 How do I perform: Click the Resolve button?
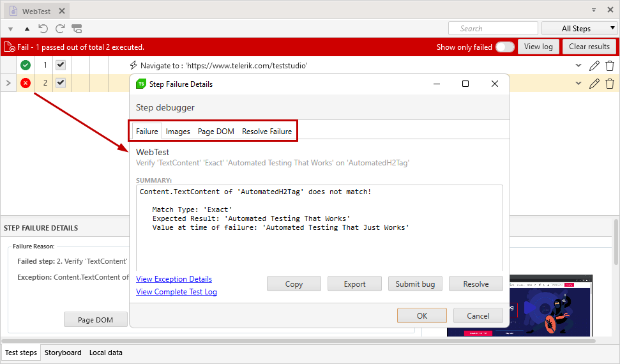click(x=476, y=284)
